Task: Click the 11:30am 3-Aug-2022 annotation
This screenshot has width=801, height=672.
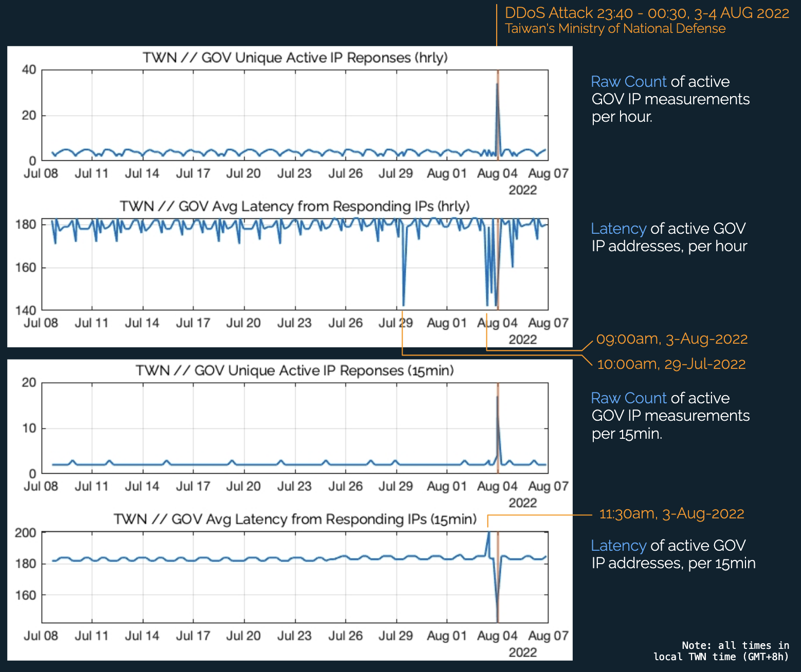Action: (671, 513)
